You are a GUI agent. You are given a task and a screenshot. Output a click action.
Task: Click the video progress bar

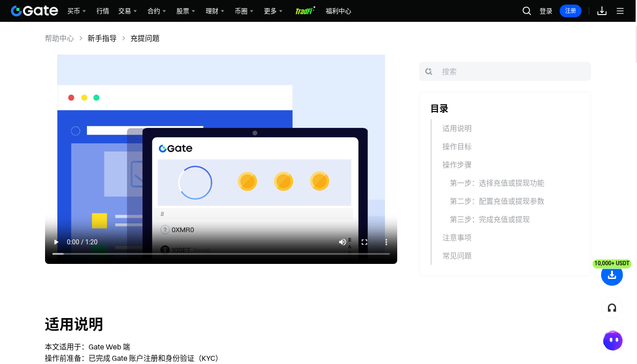coord(221,253)
